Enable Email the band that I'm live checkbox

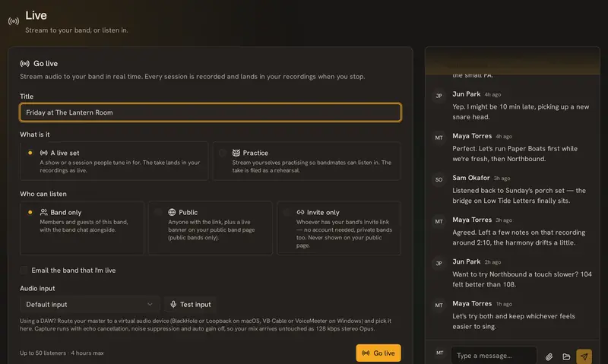point(24,271)
